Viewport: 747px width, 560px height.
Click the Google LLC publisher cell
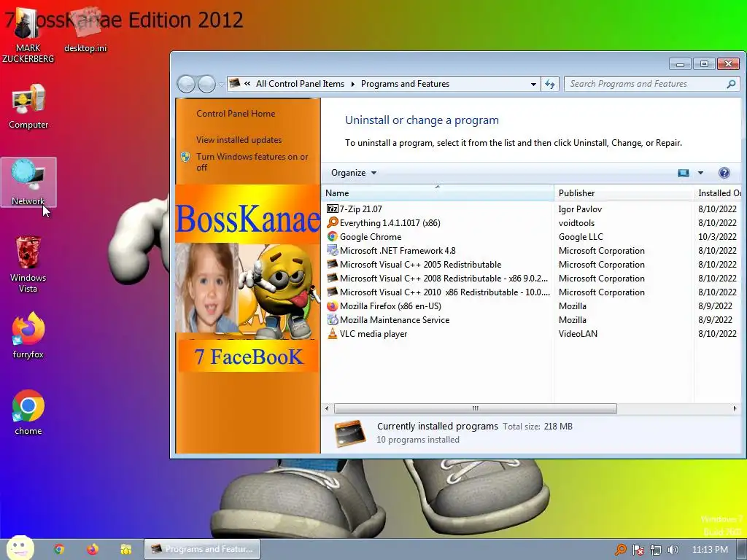581,237
